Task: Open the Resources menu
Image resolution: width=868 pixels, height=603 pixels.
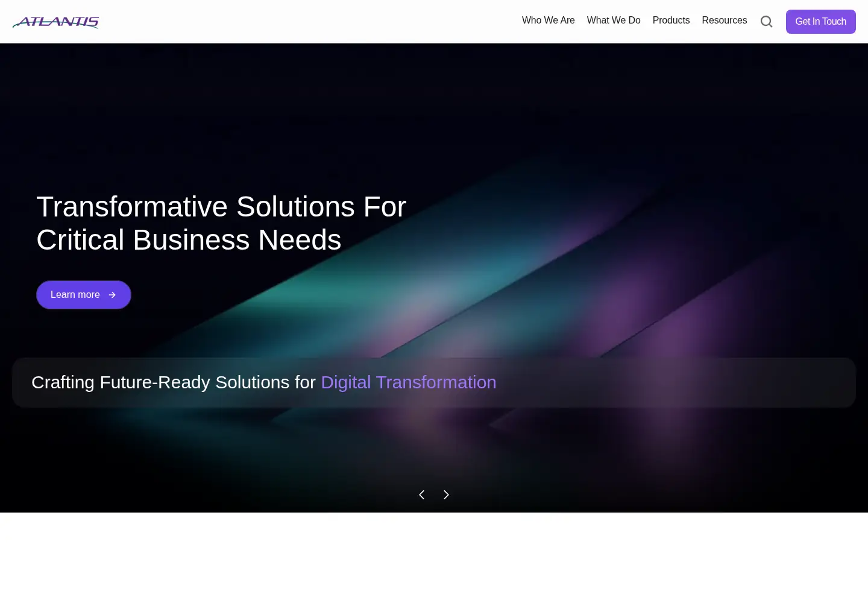Action: 725,21
